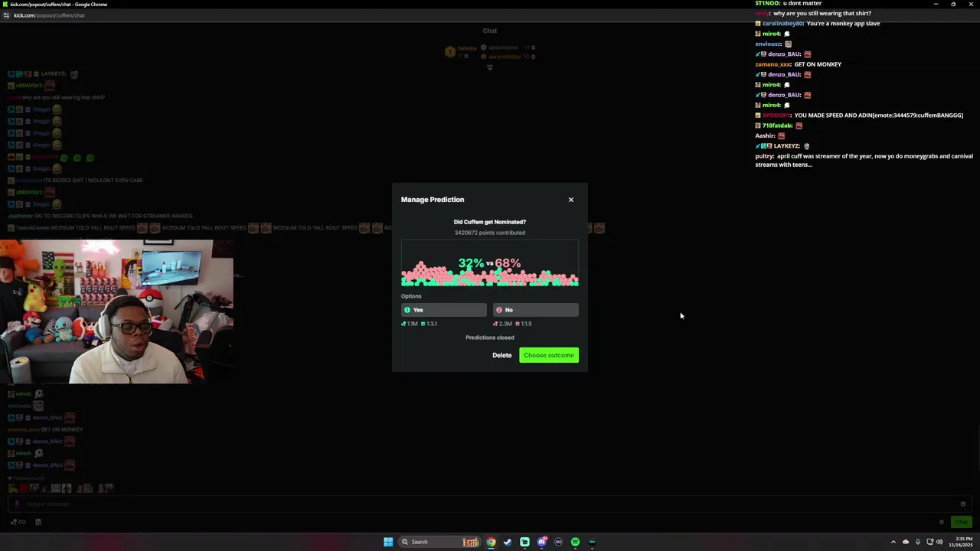
Task: Click the 'Did Cuffem get Nominated?' question
Action: click(x=490, y=222)
